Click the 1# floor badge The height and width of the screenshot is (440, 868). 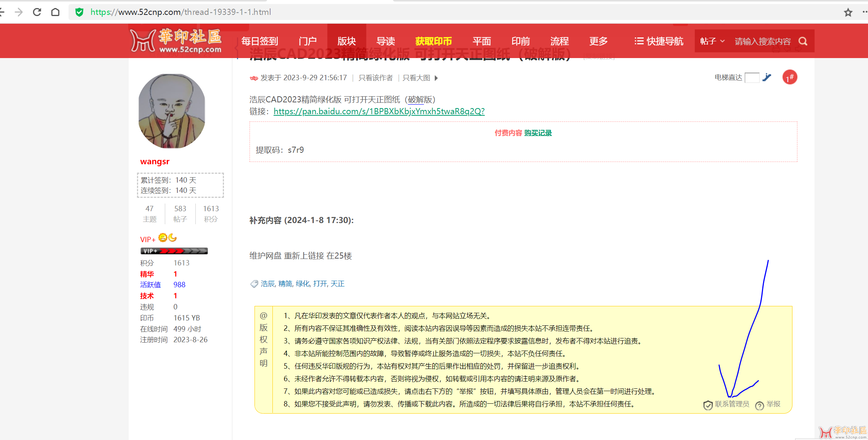pos(789,78)
